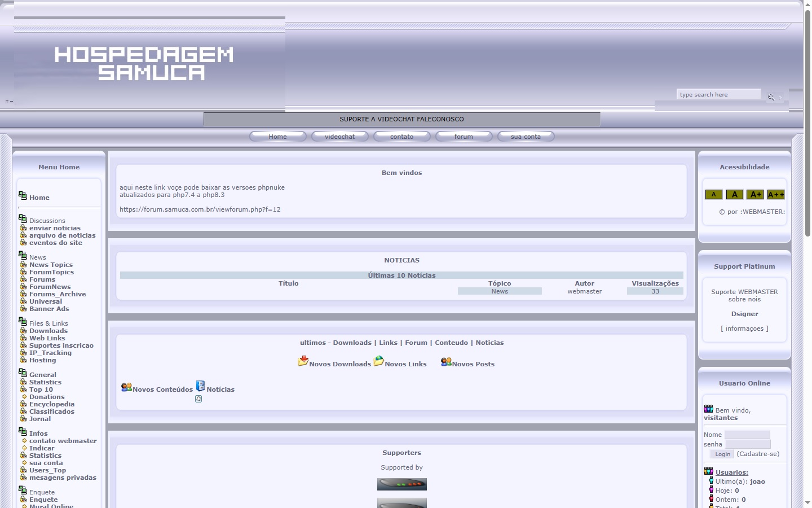This screenshot has height=508, width=812.
Task: Open arquivo de noticias link
Action: point(63,235)
